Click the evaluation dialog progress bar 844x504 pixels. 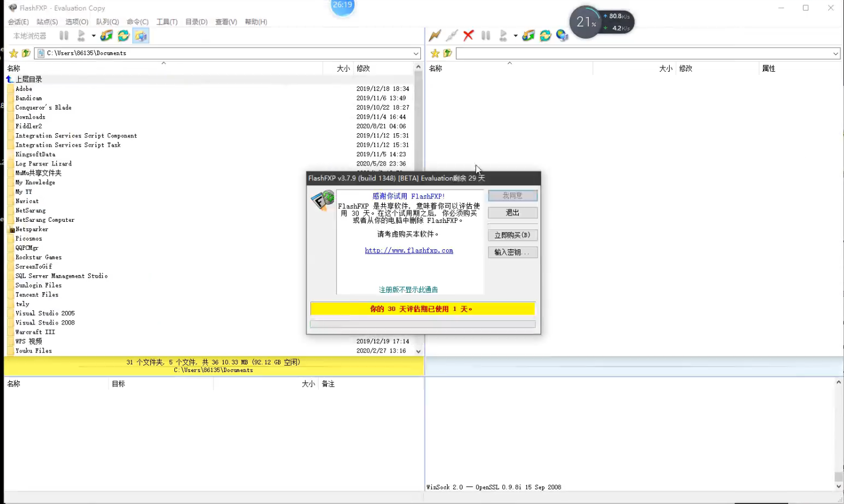click(x=423, y=324)
